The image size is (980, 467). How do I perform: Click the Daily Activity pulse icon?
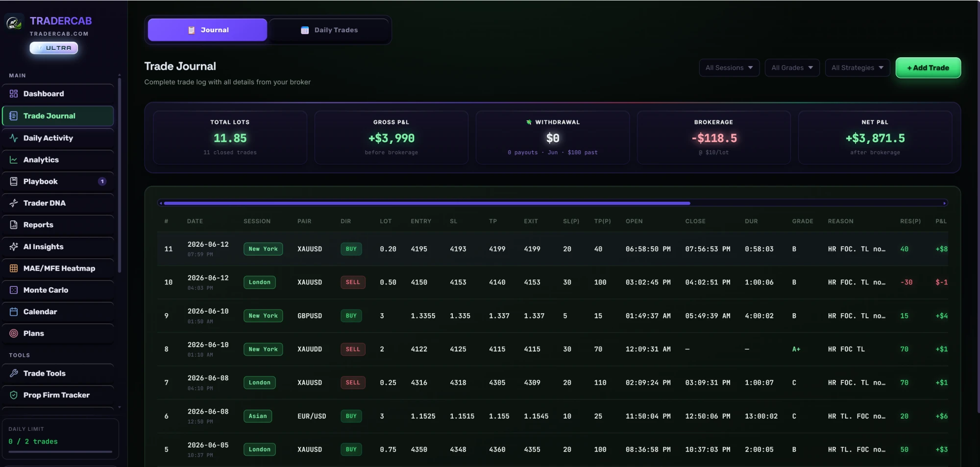click(x=14, y=138)
